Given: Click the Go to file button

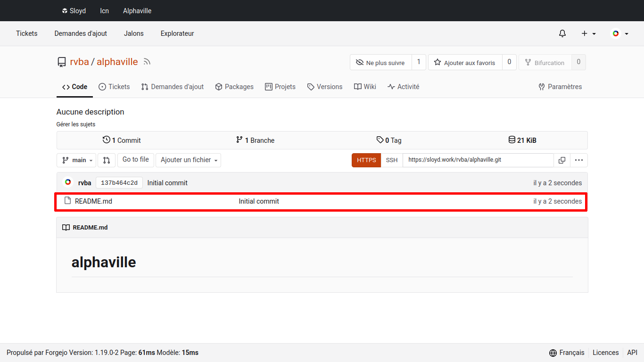Looking at the screenshot, I should point(136,160).
